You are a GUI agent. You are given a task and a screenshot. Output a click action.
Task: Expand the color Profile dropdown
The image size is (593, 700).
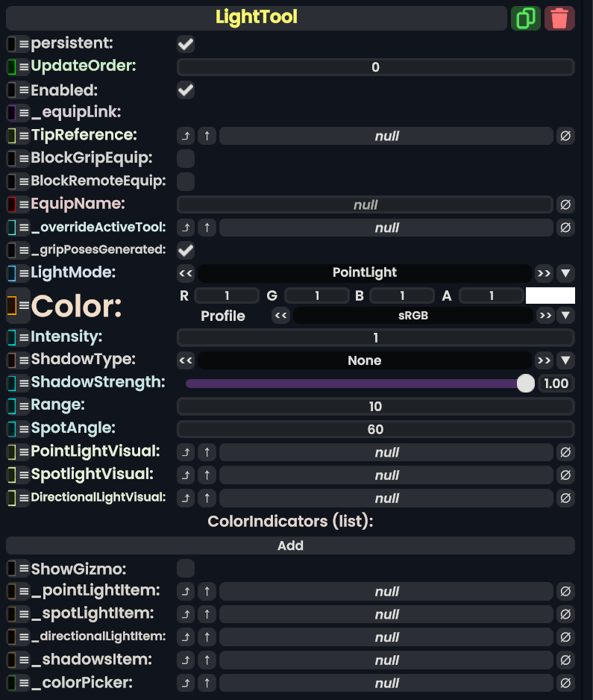point(565,316)
